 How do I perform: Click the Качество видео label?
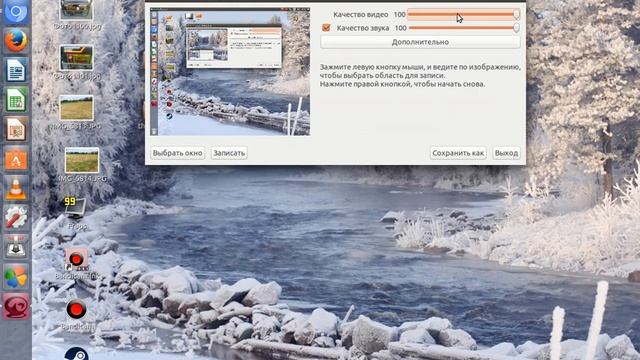pyautogui.click(x=360, y=14)
